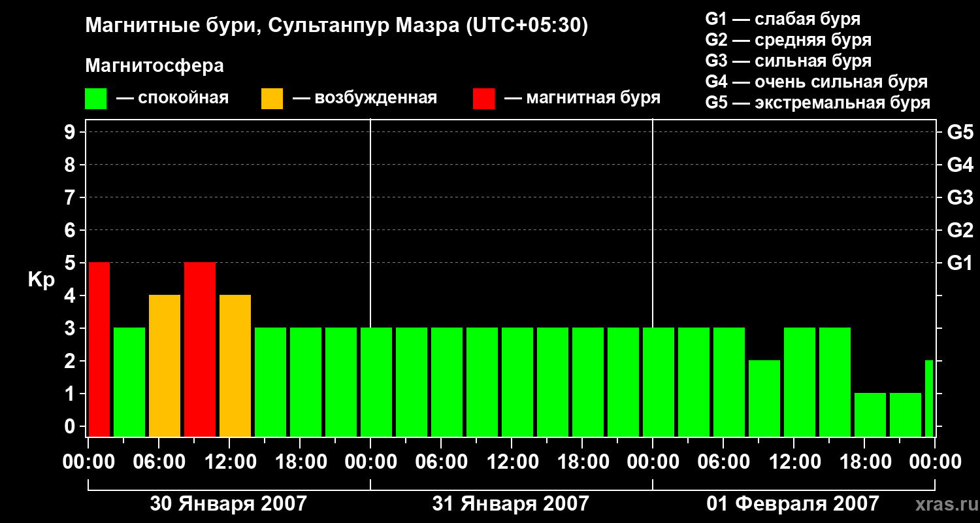
Task: Click the G5 label on the right axis
Action: click(960, 133)
